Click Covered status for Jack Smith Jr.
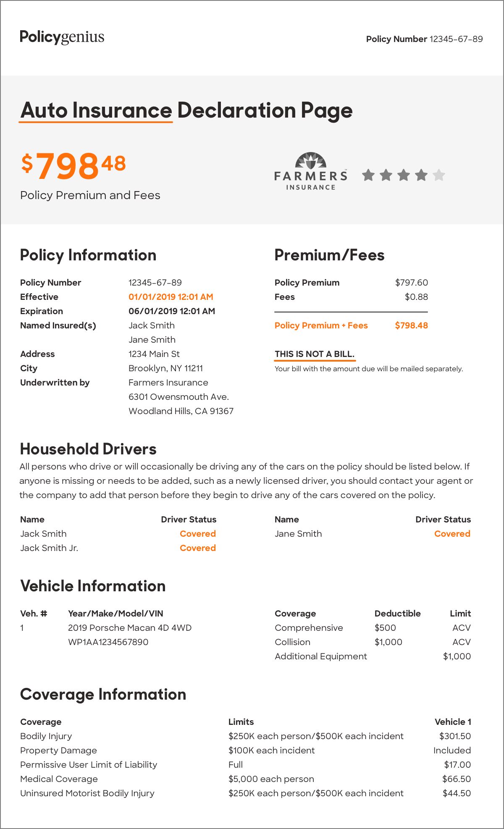504x829 pixels. 198,548
